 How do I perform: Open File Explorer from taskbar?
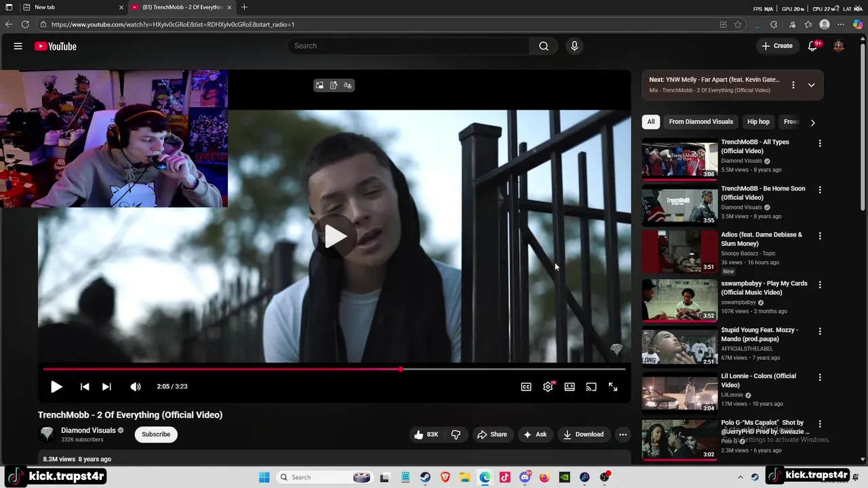pyautogui.click(x=465, y=477)
